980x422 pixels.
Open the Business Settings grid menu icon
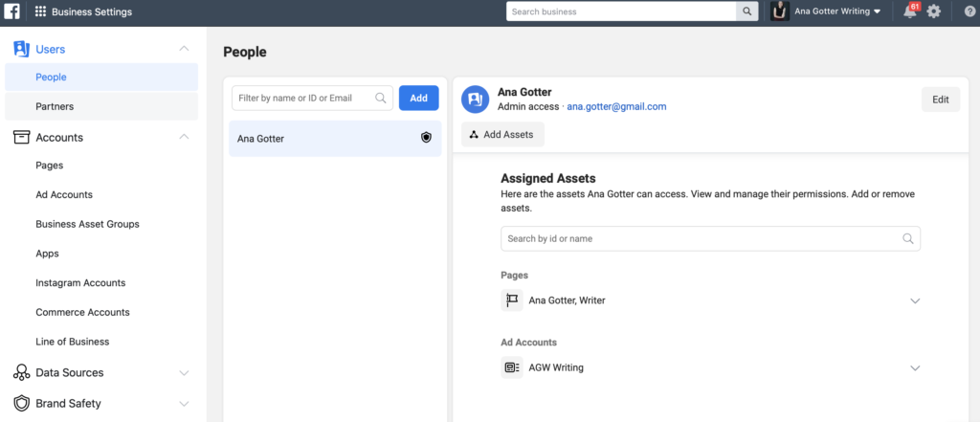point(40,11)
